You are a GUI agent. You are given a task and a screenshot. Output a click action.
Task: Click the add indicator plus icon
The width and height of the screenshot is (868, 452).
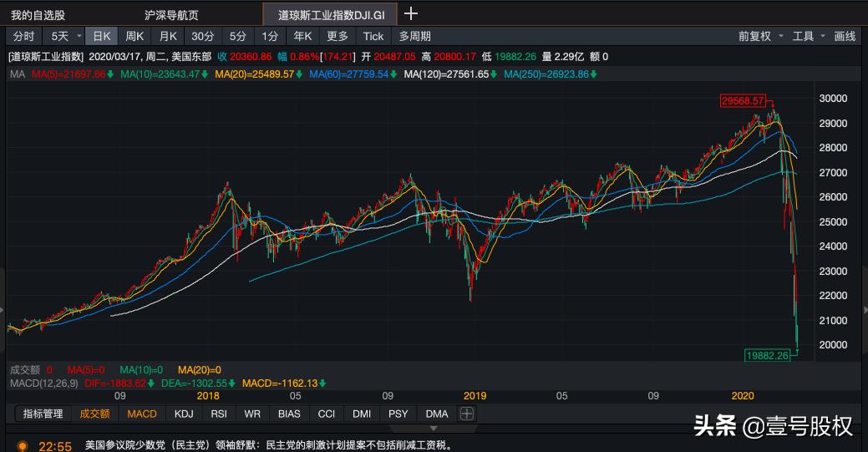[x=467, y=414]
